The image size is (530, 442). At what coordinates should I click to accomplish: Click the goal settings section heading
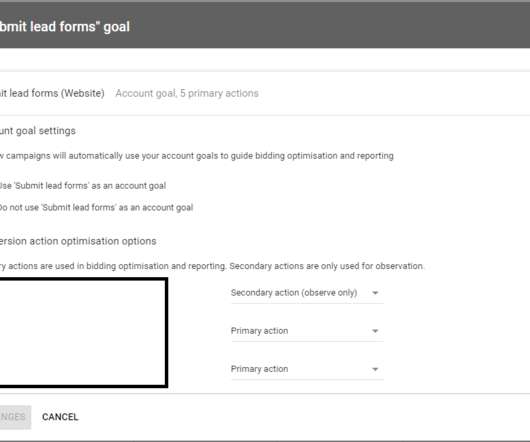38,131
